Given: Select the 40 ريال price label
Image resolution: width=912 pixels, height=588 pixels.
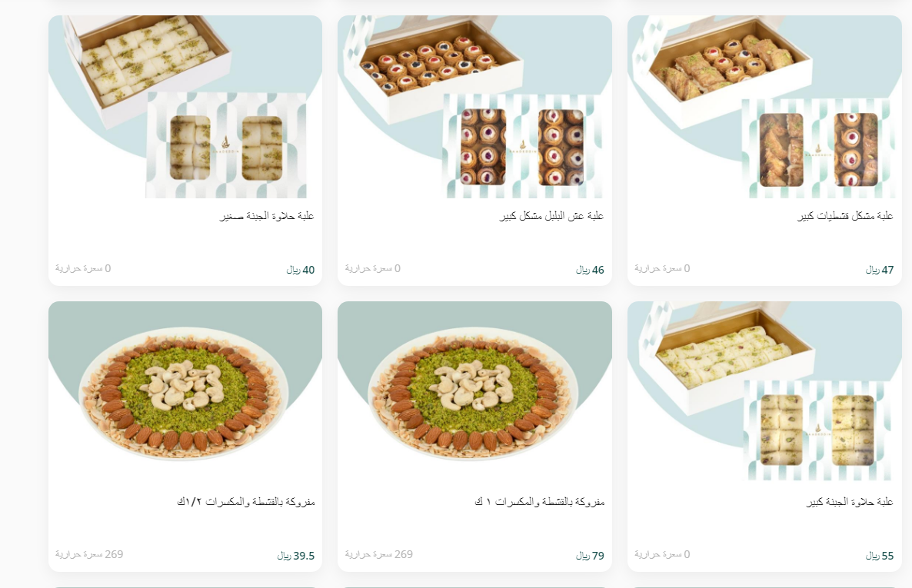Looking at the screenshot, I should tap(300, 270).
